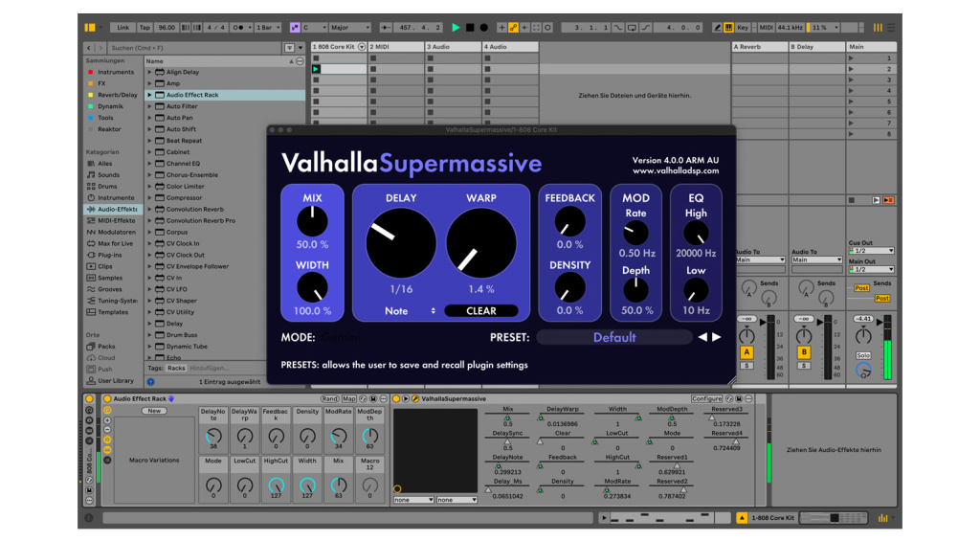Viewport: 980px width, 541px height.
Task: Open the Note delay sync dropdown
Action: click(410, 311)
